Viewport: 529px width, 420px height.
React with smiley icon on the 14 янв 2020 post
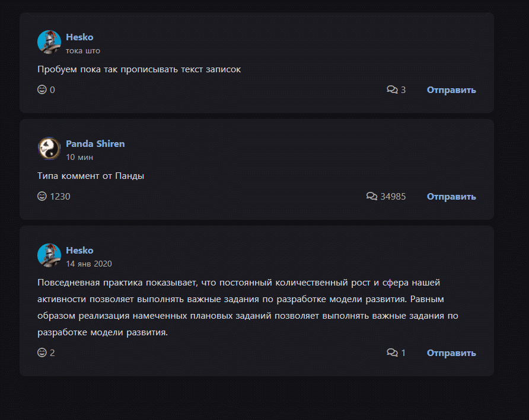(42, 352)
